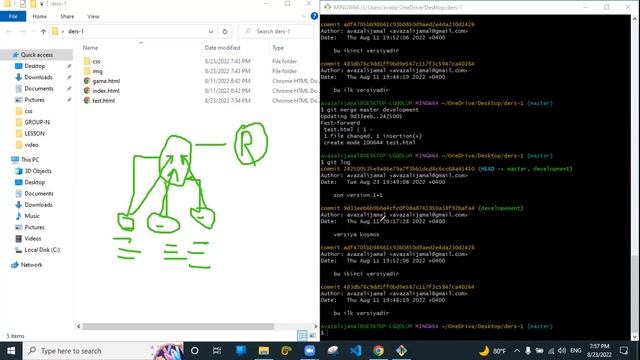Image resolution: width=640 pixels, height=360 pixels.
Task: Switch to large icons view layout
Action: 312,336
